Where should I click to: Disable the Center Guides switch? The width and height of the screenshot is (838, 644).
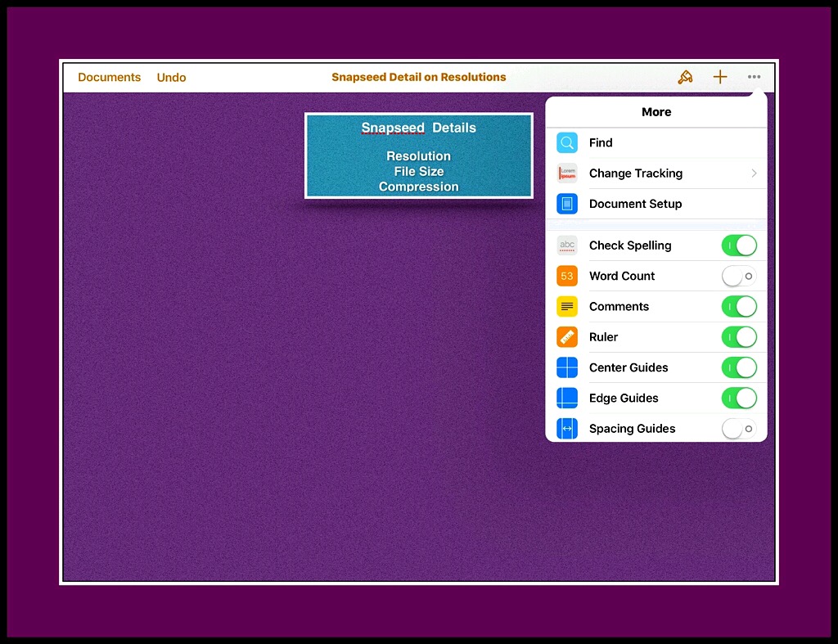pos(738,367)
